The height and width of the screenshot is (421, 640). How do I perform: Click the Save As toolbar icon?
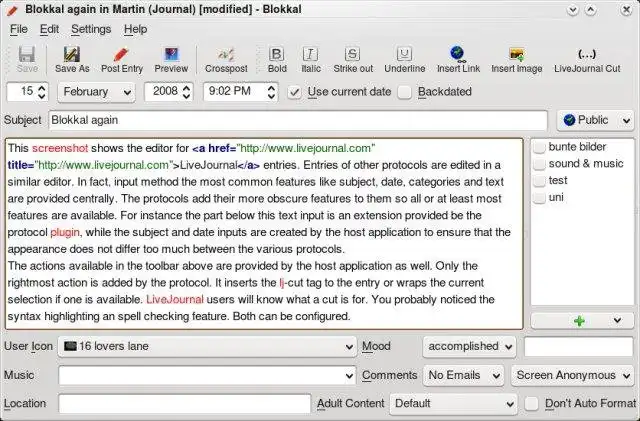tap(72, 60)
